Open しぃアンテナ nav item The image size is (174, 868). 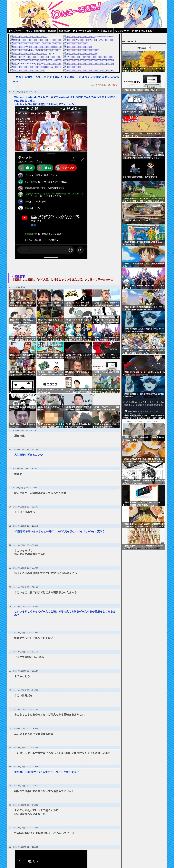(122, 31)
